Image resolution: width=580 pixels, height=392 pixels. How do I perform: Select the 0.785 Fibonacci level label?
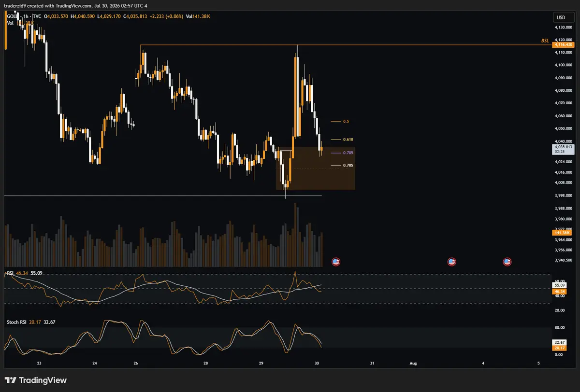point(348,165)
